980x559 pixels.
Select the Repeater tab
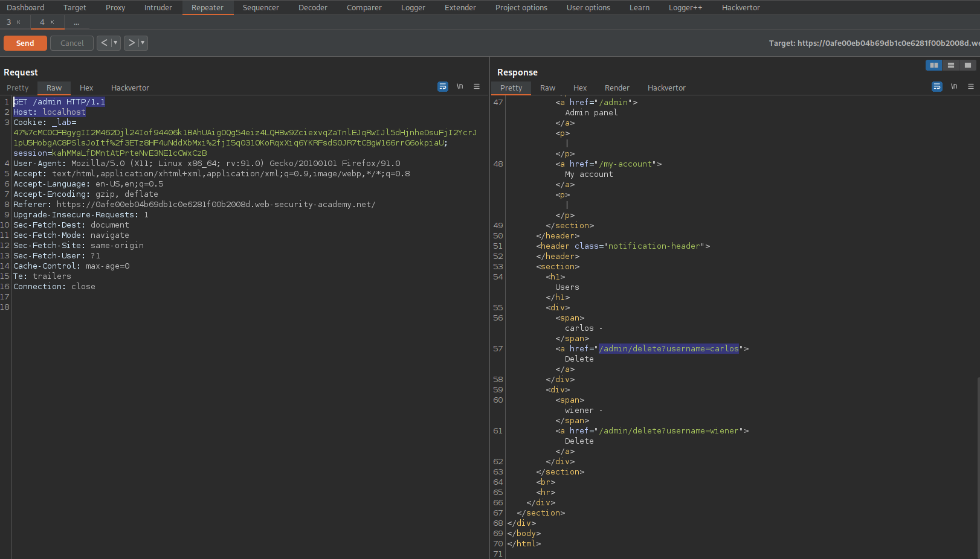pos(208,8)
